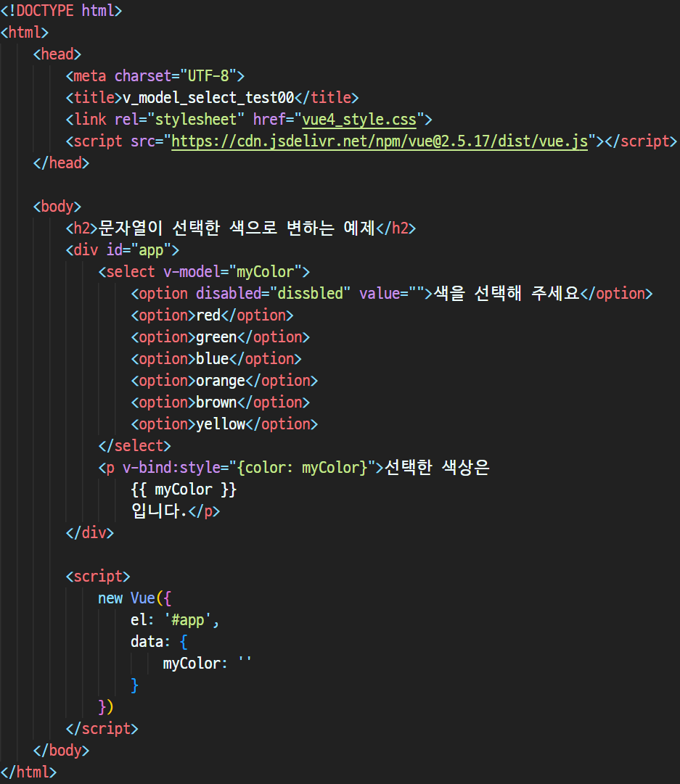
Task: Click the closing </html> tag
Action: [x=28, y=772]
